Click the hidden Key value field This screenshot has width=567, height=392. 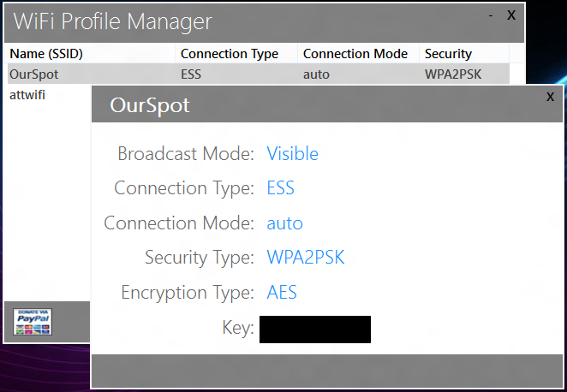(315, 329)
